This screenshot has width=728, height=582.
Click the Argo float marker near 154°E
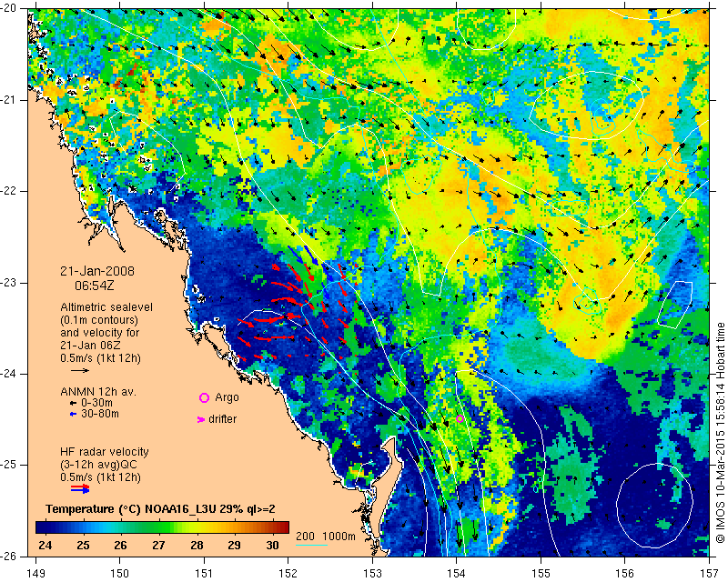point(460,418)
